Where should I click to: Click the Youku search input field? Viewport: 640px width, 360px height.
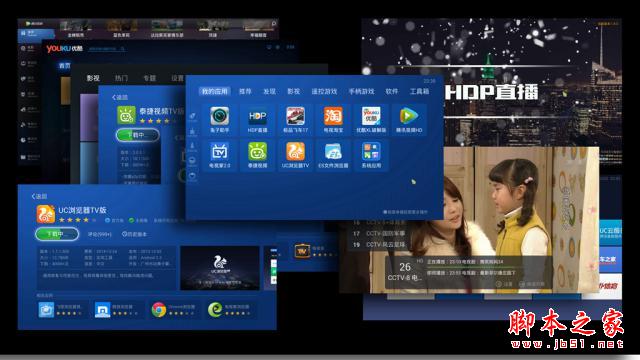tap(106, 49)
